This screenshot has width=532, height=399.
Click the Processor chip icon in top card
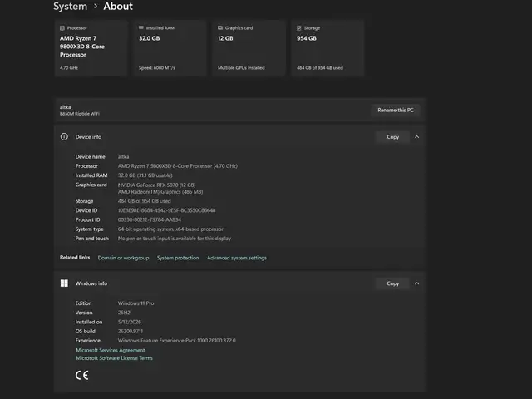62,28
